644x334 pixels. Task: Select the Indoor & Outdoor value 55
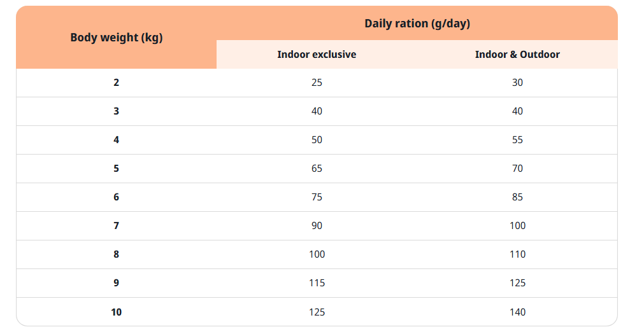[x=517, y=140]
